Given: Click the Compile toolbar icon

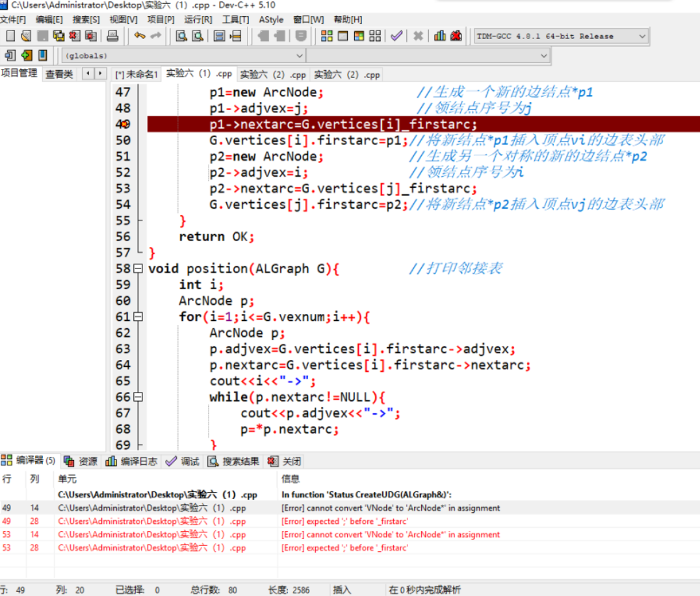Looking at the screenshot, I should [x=327, y=36].
